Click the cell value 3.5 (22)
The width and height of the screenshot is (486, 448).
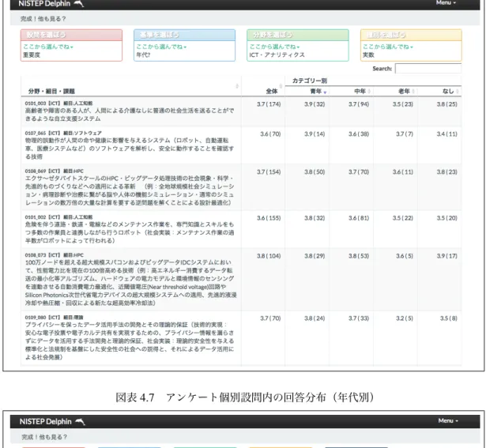402,218
